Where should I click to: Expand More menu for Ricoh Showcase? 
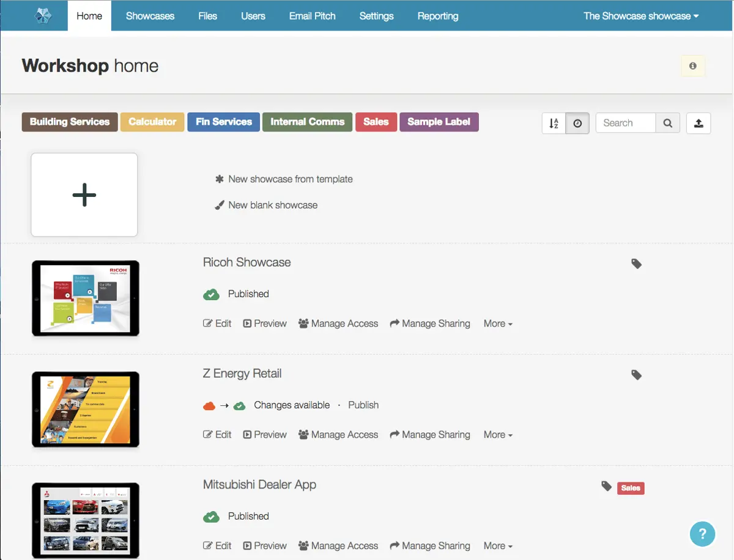click(x=498, y=323)
